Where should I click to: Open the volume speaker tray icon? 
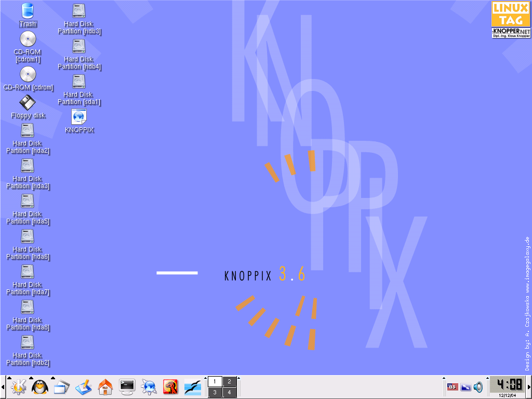coord(478,387)
